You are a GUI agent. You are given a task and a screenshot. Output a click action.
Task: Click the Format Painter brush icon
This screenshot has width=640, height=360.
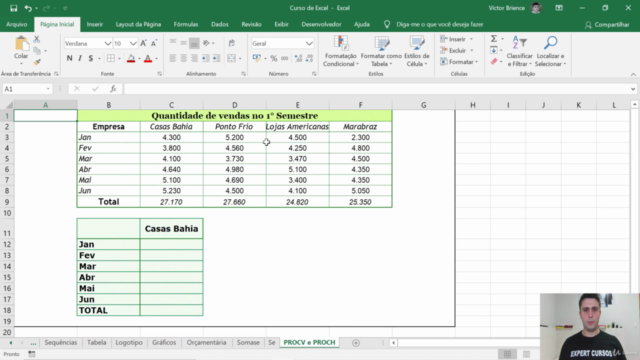pos(37,62)
